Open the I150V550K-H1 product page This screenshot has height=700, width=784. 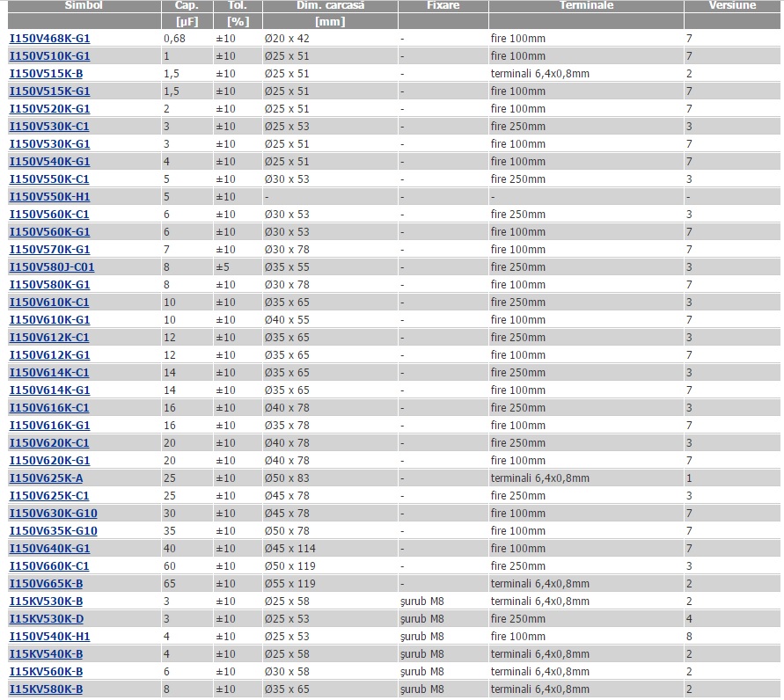click(49, 197)
